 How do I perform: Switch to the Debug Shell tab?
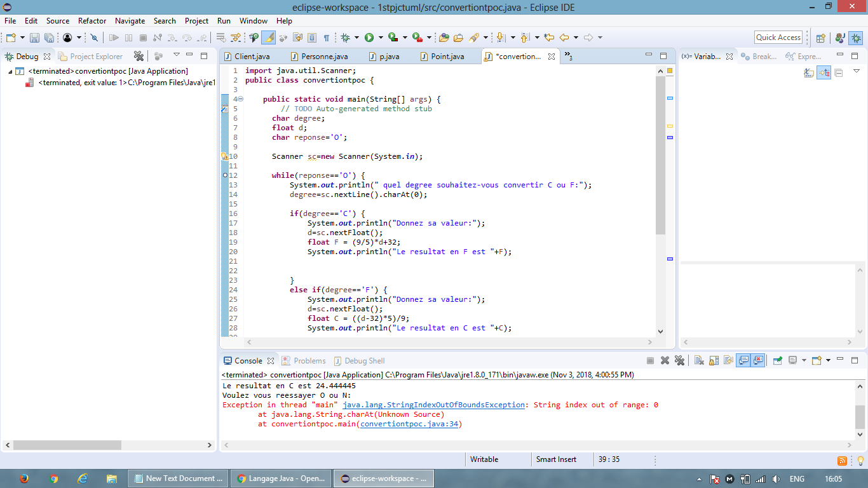point(359,361)
